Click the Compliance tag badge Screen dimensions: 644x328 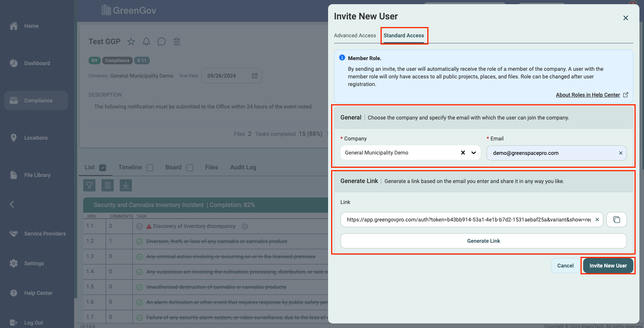pos(117,61)
